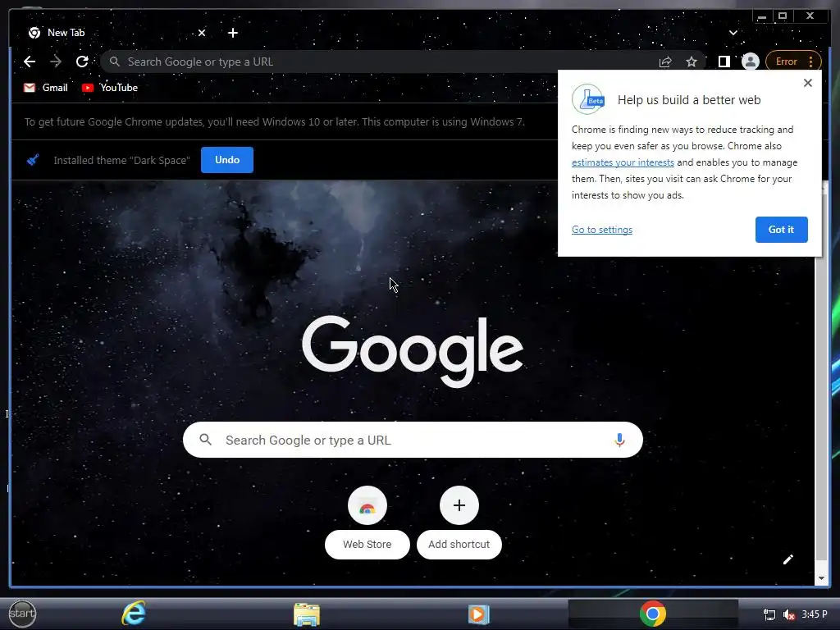
Task: Customize this page with pencil icon
Action: [787, 559]
